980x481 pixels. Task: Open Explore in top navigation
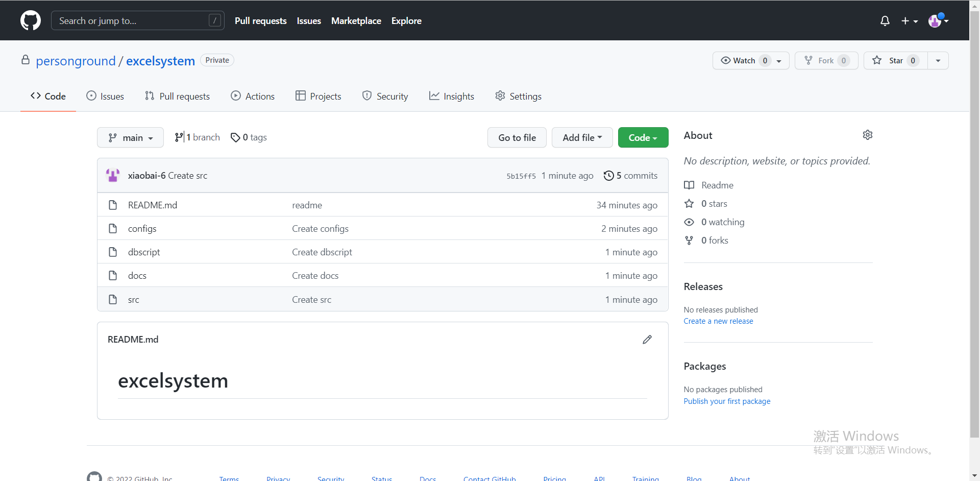(406, 21)
